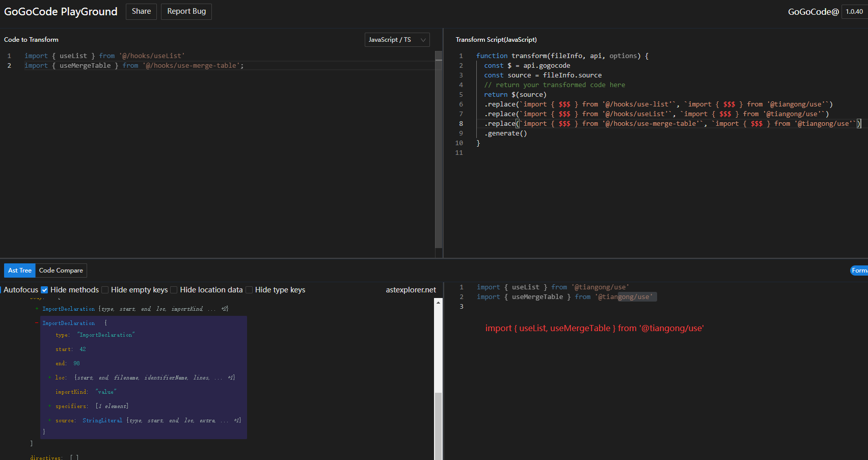Click 'end: 98' in AST tree
This screenshot has height=460, width=868.
[x=68, y=364]
